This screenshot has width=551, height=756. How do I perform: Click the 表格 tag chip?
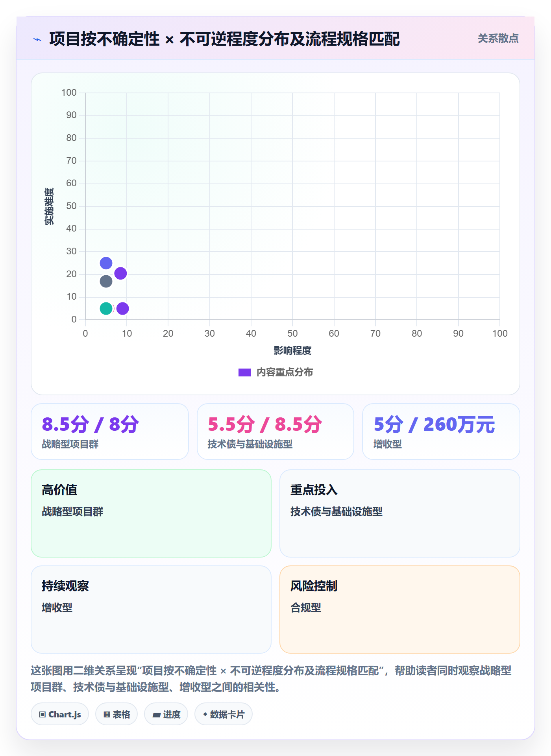click(116, 714)
